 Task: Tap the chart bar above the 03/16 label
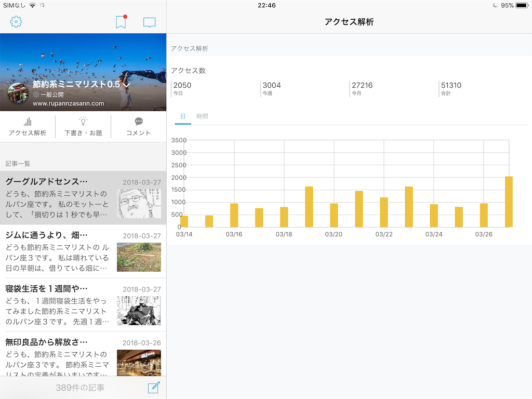coord(234,216)
